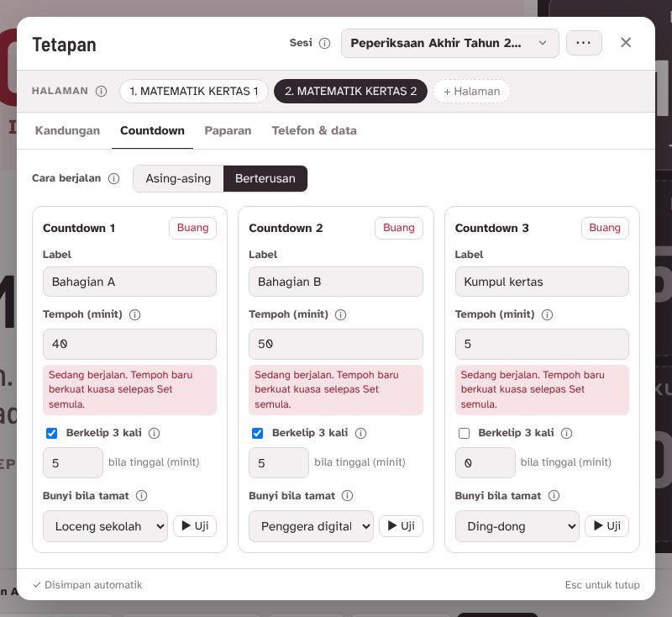Switch to the Kandungan tab
Viewport: 672px width, 617px height.
67,131
